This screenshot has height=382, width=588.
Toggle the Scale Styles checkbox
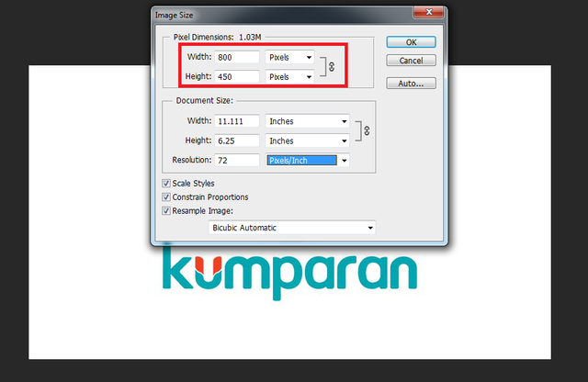(166, 184)
